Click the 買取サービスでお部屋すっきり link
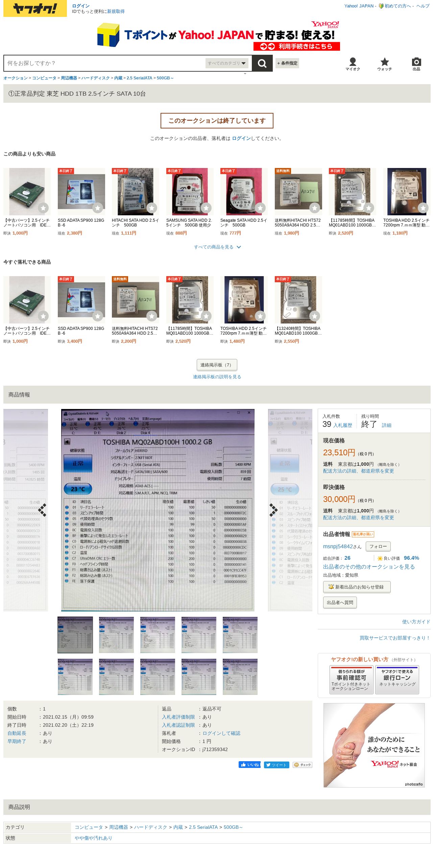The width and height of the screenshot is (434, 868). point(395,638)
